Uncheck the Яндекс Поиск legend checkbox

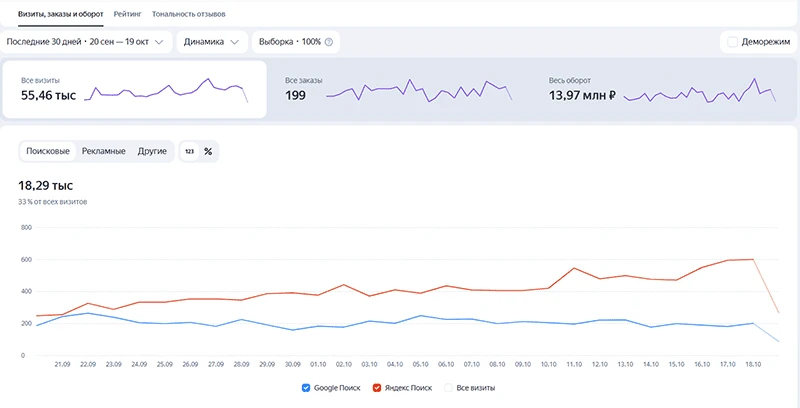tap(377, 388)
